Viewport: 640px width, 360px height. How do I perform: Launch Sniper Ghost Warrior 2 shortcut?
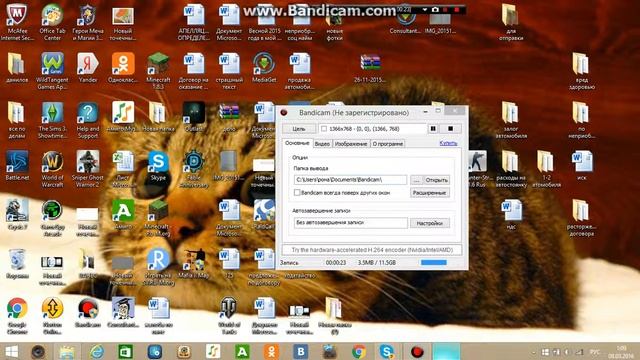[88, 169]
